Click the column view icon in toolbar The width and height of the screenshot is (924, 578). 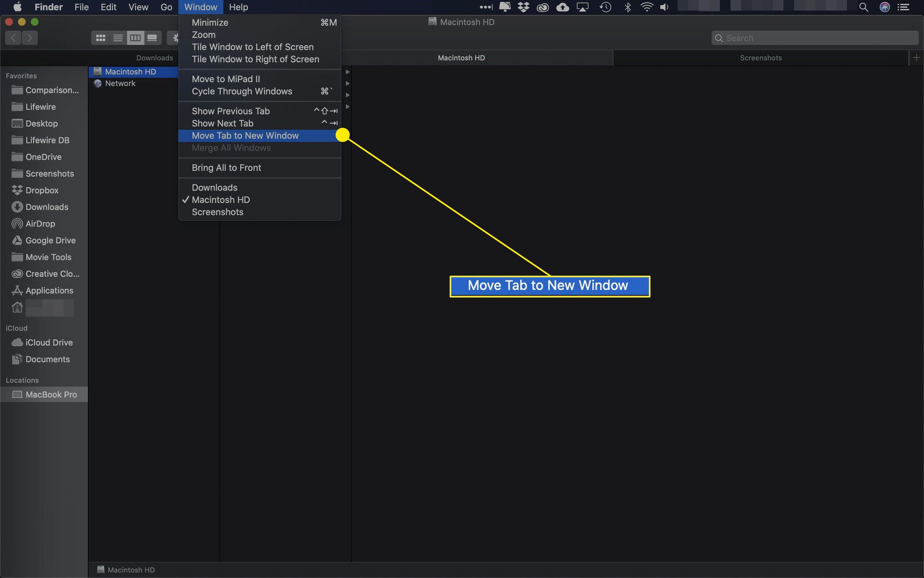click(136, 38)
